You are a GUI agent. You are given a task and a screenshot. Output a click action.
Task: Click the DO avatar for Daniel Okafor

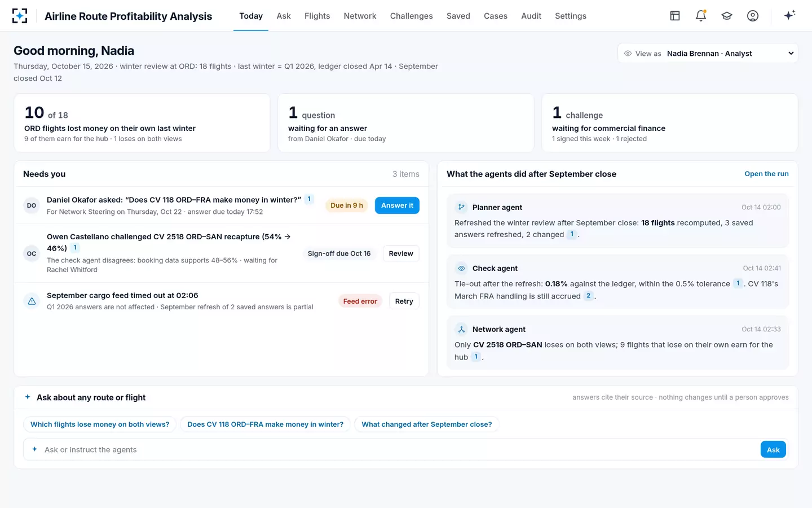point(32,205)
